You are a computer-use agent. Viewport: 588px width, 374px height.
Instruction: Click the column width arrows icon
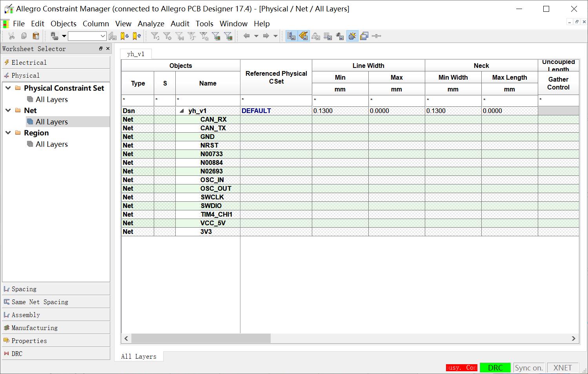pyautogui.click(x=376, y=36)
